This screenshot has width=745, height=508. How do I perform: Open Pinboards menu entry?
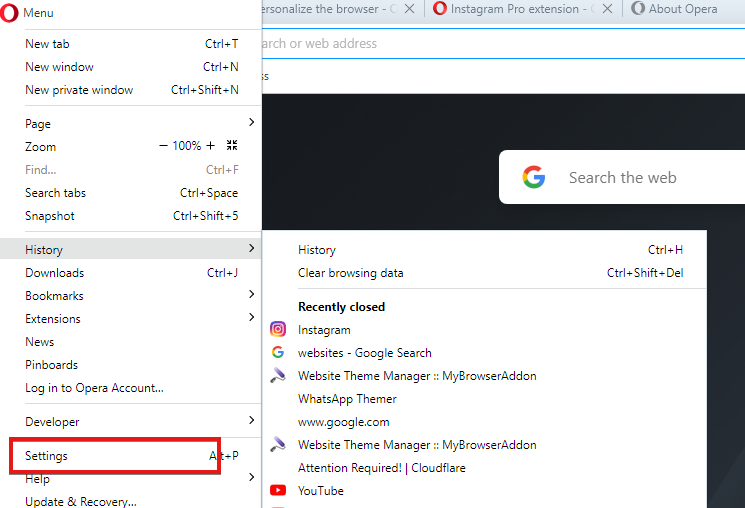(131, 364)
